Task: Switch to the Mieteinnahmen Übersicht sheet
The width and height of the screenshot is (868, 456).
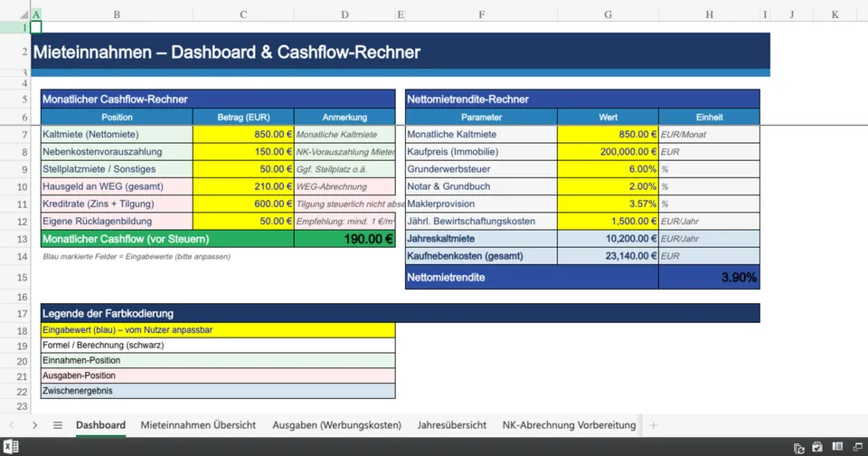Action: [x=198, y=425]
